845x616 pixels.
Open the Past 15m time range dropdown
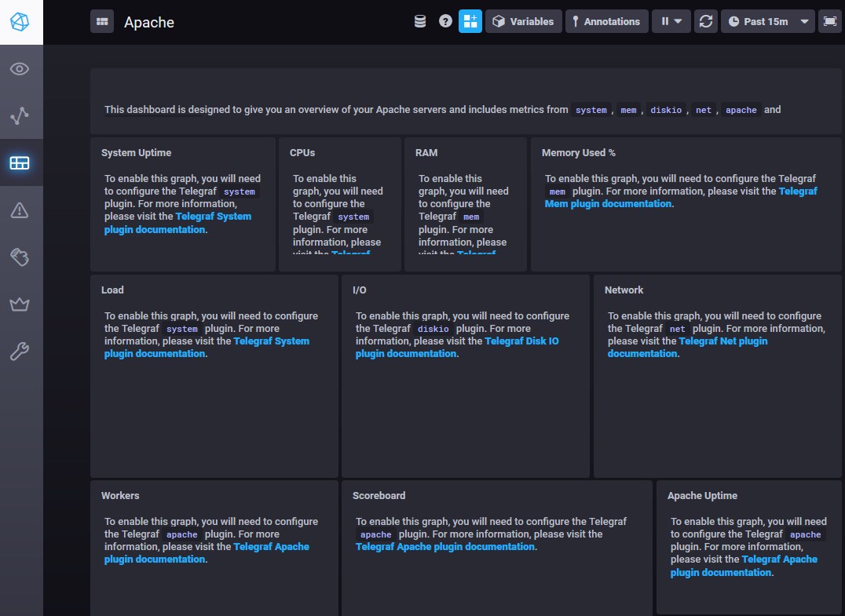tap(768, 21)
